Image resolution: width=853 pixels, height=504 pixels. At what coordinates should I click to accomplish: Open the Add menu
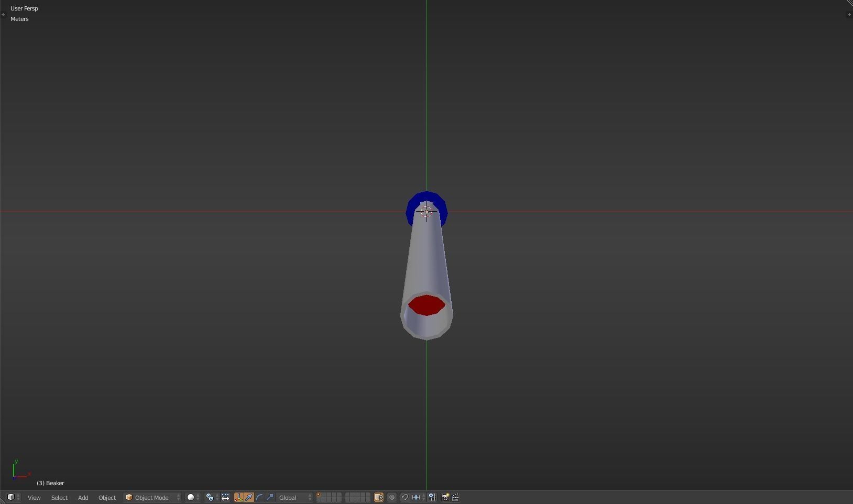tap(83, 498)
